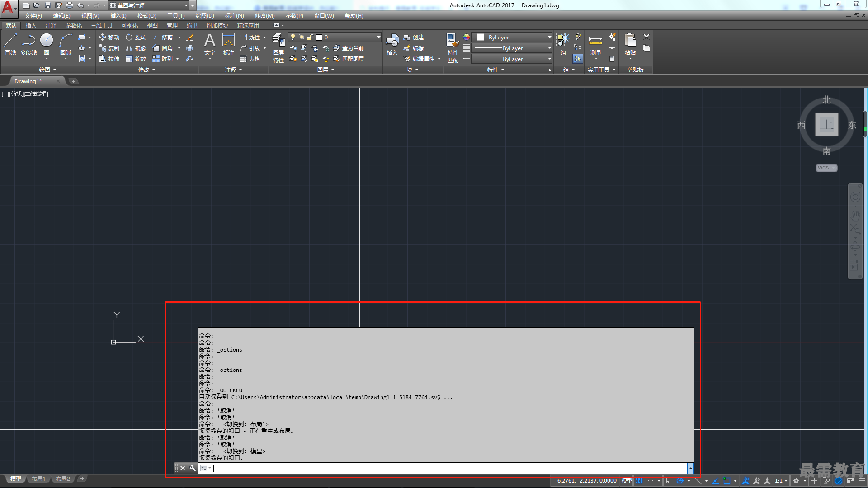Click the Top (上) face of ViewCube
The image size is (868, 488).
[826, 125]
